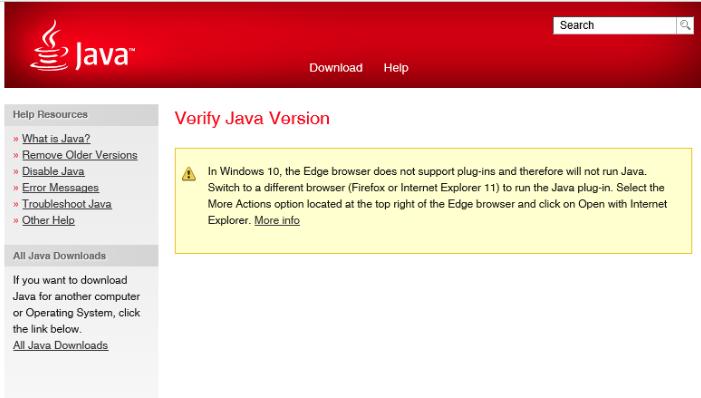Follow the All Java Downloads link
Image resolution: width=701 pixels, height=398 pixels.
(60, 345)
